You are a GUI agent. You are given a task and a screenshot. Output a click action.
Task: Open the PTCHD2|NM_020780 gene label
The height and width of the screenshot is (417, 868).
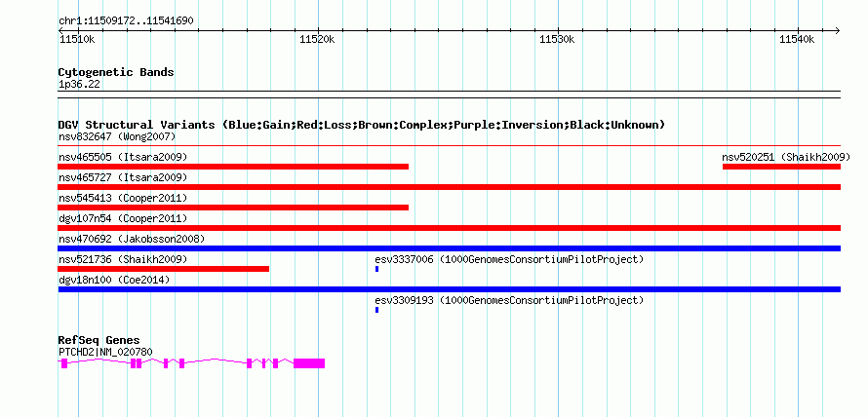click(105, 353)
